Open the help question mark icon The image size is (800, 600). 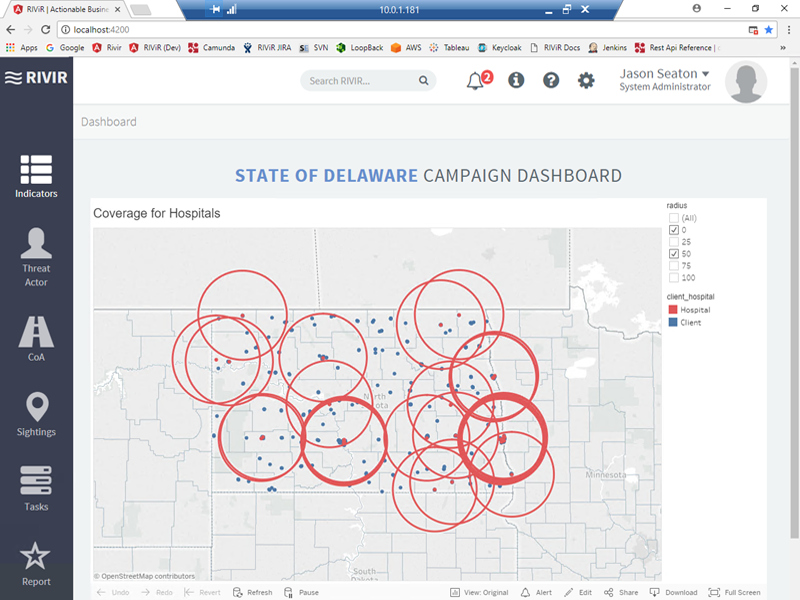(551, 81)
